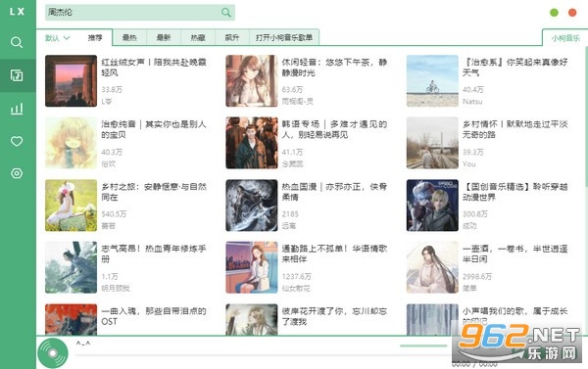Image resolution: width=588 pixels, height=369 pixels.
Task: Click play count 540.5万
Action: click(114, 214)
